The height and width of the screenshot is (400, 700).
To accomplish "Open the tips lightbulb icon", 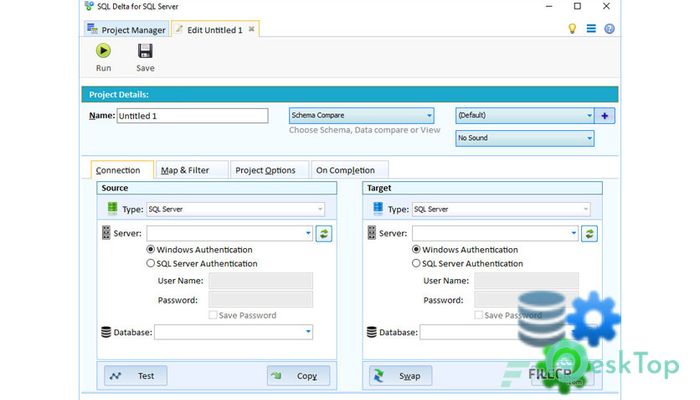I will coord(572,29).
